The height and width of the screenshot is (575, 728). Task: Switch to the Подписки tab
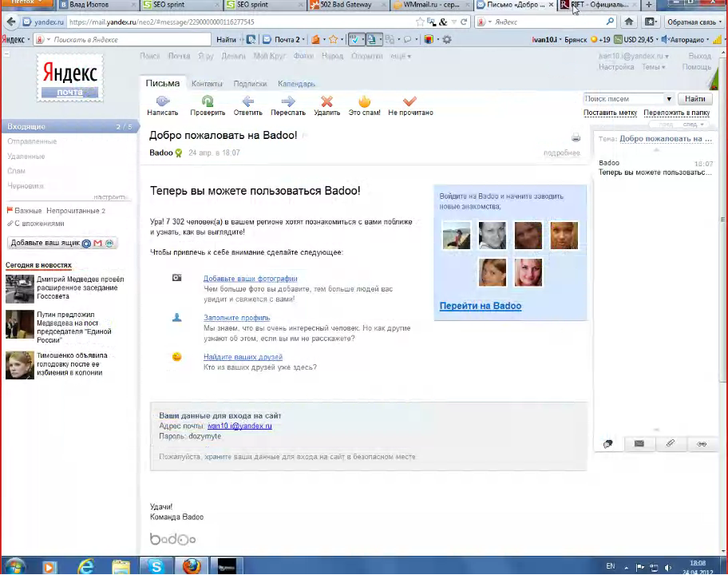click(x=251, y=84)
